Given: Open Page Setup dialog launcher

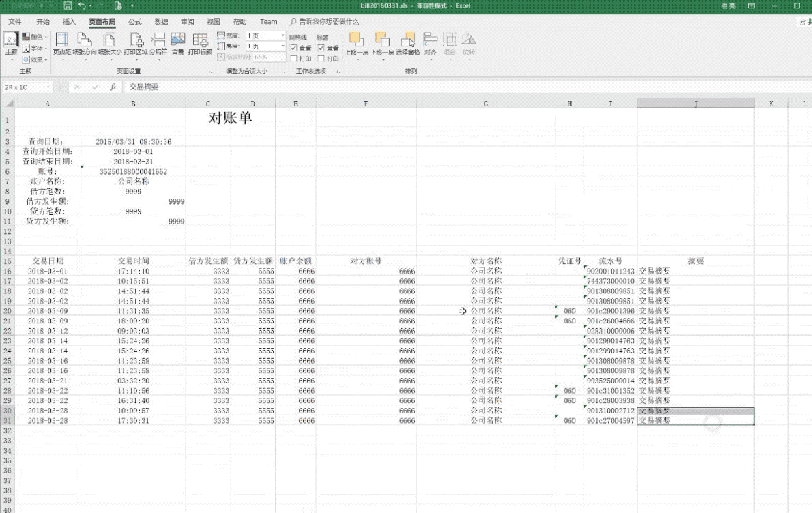Looking at the screenshot, I should click(211, 72).
